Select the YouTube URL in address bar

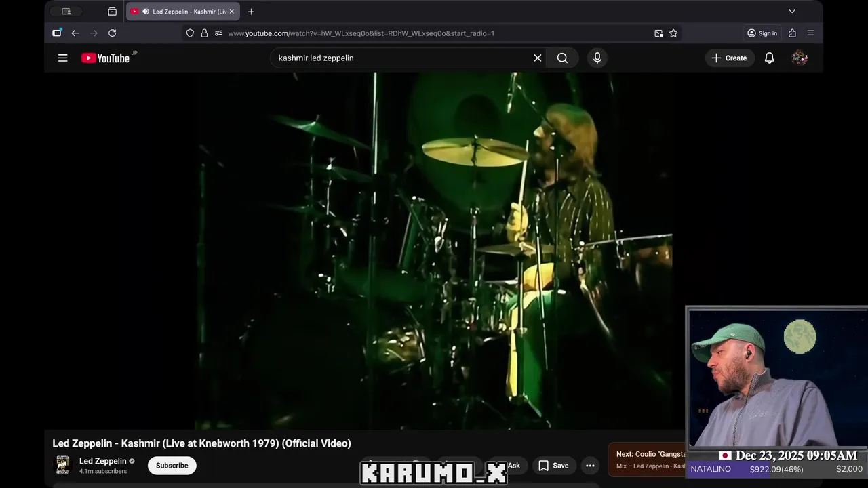point(361,33)
